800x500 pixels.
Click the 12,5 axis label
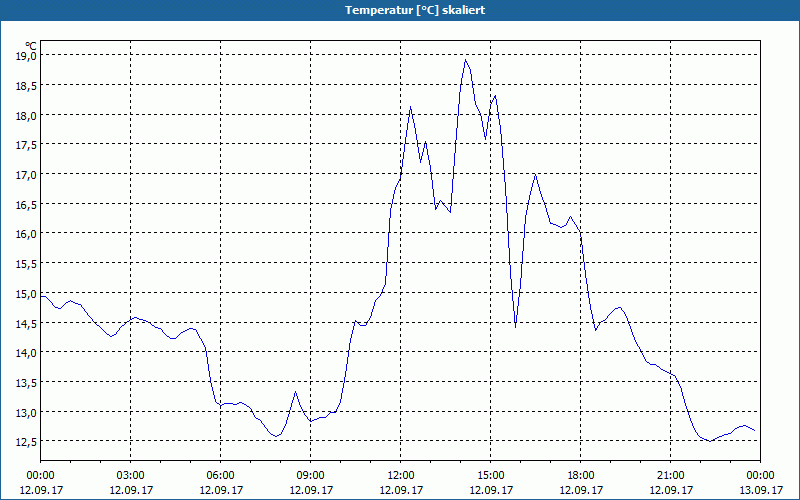26,442
